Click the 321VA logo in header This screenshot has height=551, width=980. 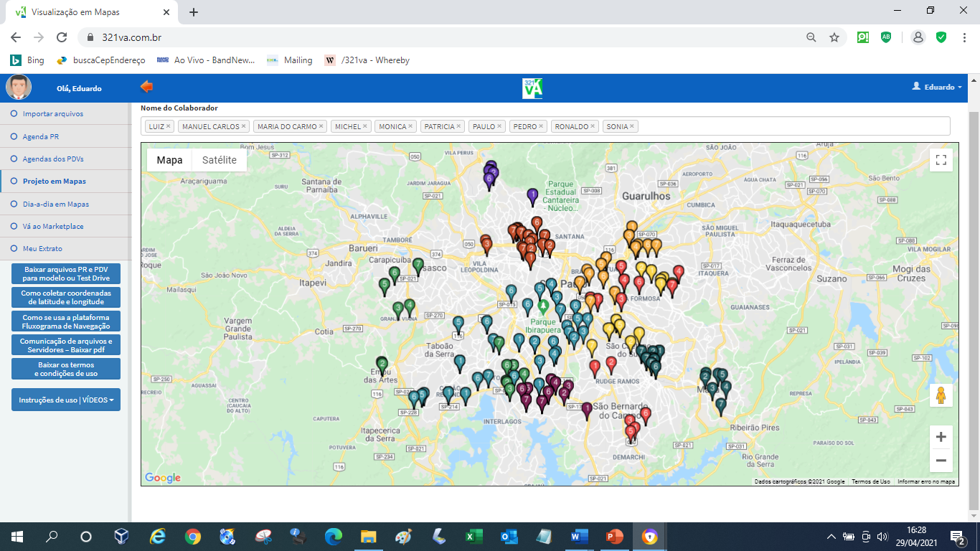pyautogui.click(x=532, y=88)
